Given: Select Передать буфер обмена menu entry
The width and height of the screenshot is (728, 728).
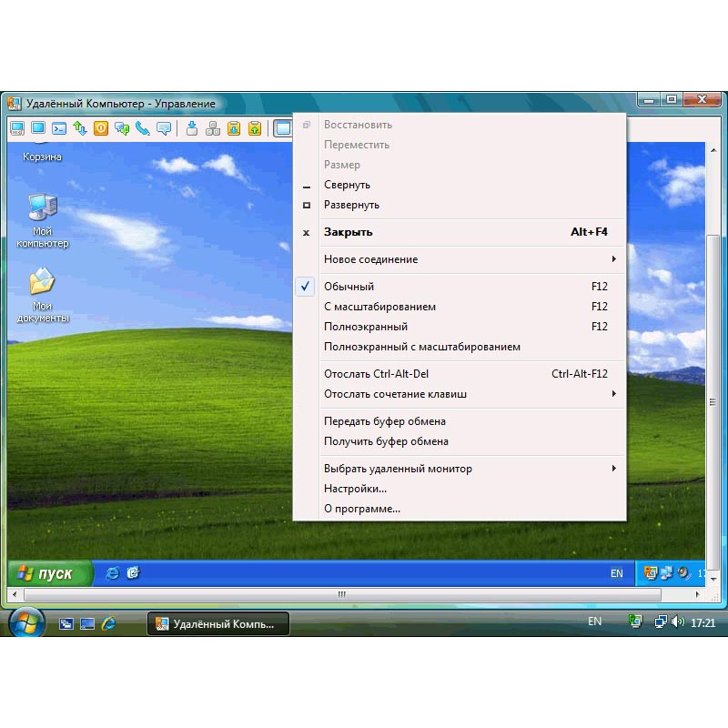Looking at the screenshot, I should tap(460, 421).
